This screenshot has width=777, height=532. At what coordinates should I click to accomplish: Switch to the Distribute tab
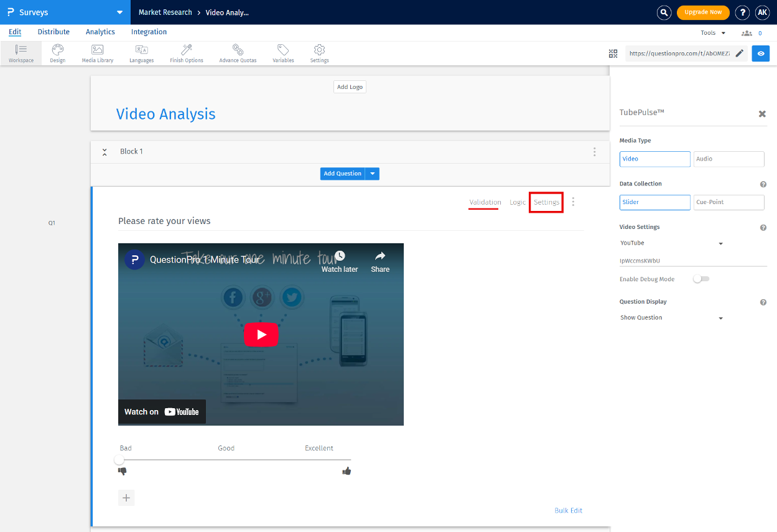[54, 32]
